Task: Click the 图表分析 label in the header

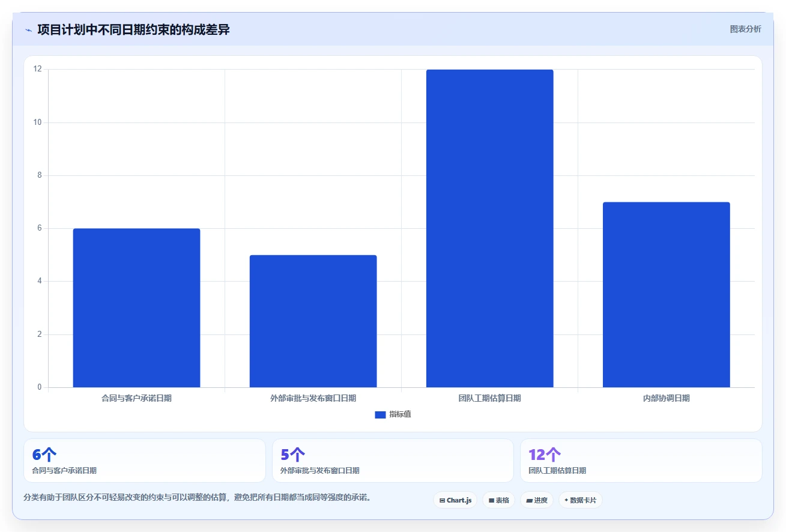Action: pos(745,29)
